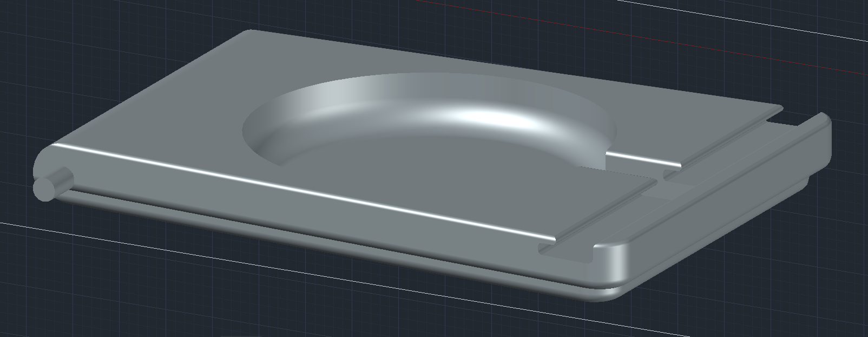
Task: Click the long bright highlighted front top edge
Action: pyautogui.click(x=303, y=187)
